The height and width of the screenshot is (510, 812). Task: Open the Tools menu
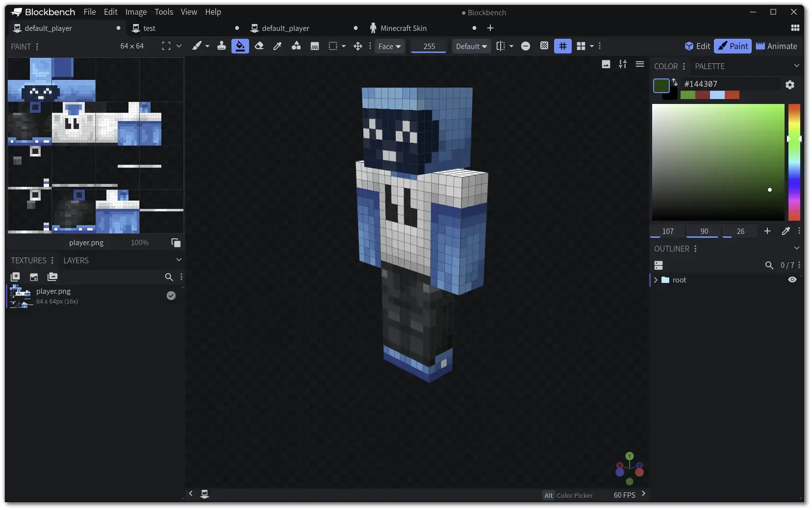(x=164, y=12)
